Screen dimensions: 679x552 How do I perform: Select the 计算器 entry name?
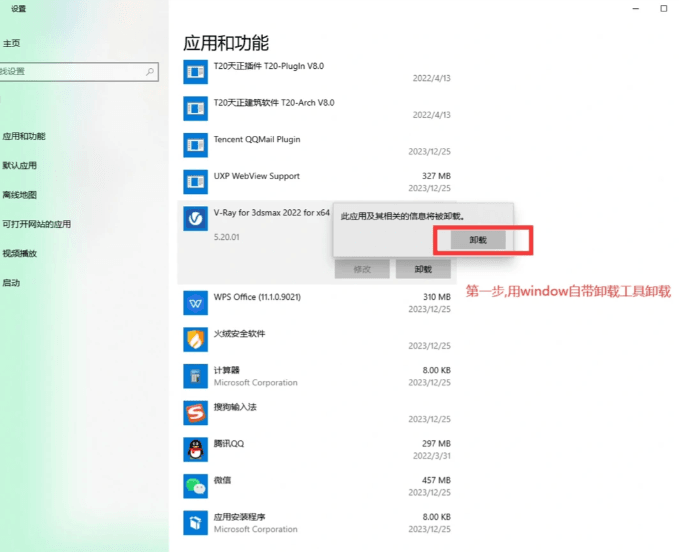[x=226, y=370]
